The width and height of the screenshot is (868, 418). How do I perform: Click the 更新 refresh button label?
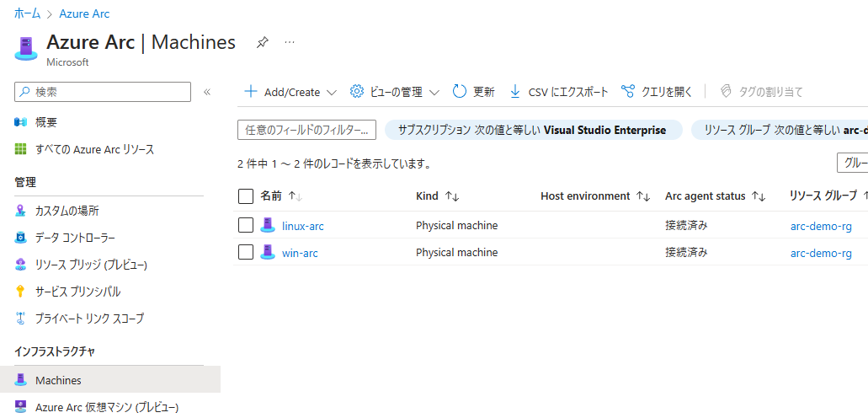[x=484, y=92]
